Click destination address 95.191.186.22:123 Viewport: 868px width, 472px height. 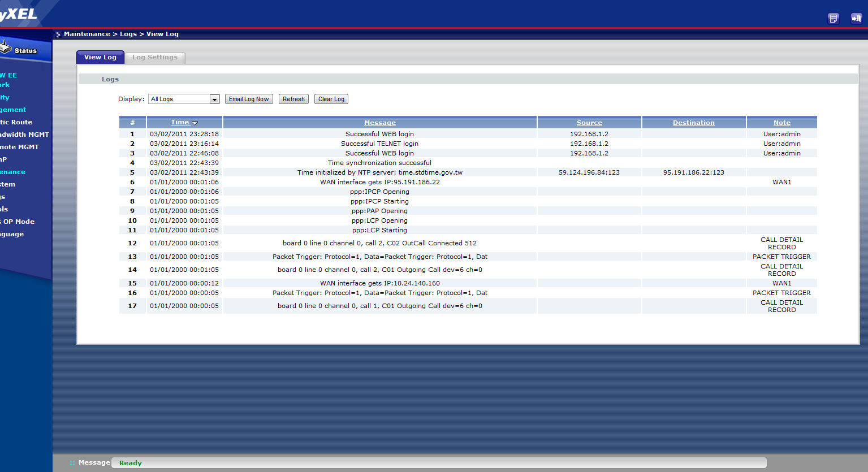click(x=694, y=172)
